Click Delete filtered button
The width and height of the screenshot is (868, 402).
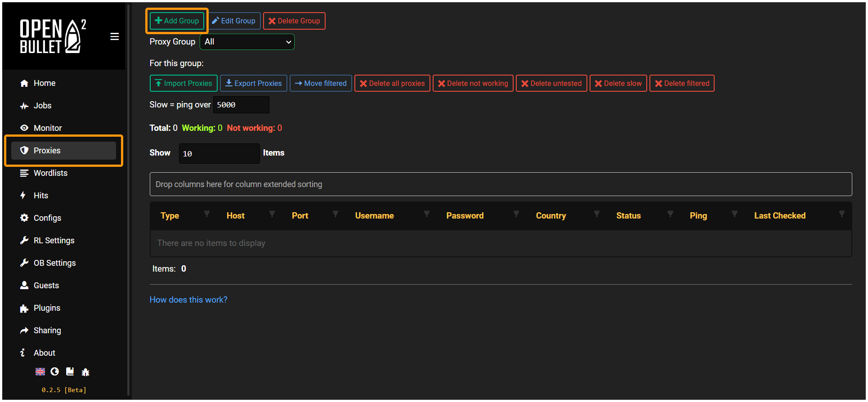pos(682,83)
